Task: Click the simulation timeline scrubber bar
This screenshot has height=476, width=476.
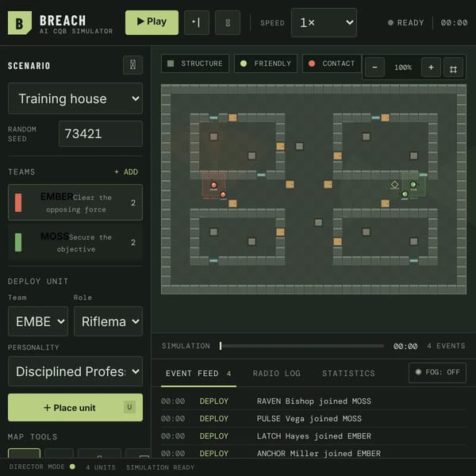Action: coord(301,346)
